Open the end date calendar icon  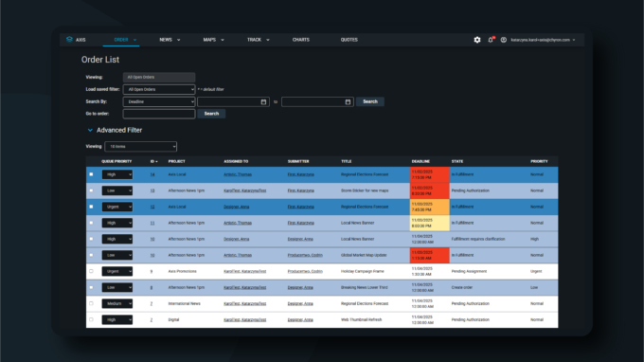(x=348, y=102)
